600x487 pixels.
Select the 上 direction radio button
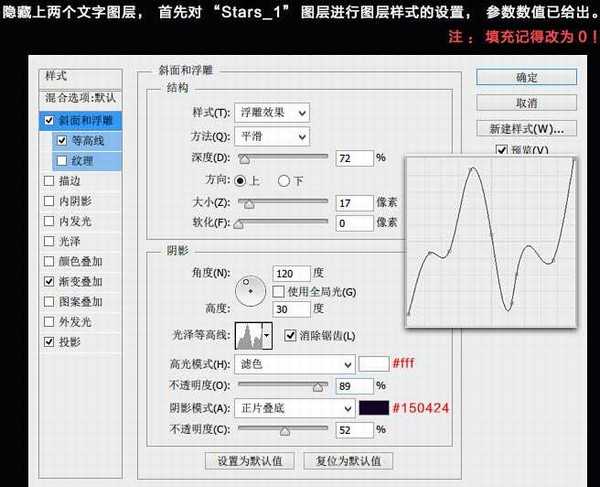tap(240, 181)
